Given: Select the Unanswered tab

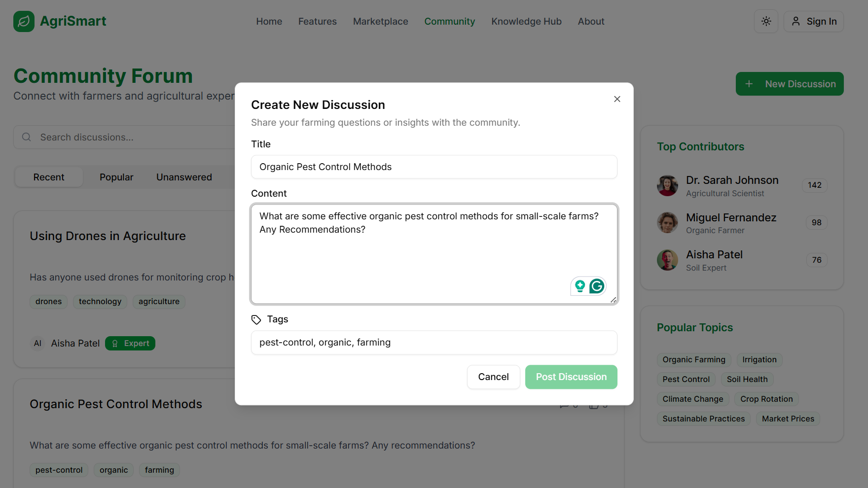Looking at the screenshot, I should pyautogui.click(x=184, y=177).
